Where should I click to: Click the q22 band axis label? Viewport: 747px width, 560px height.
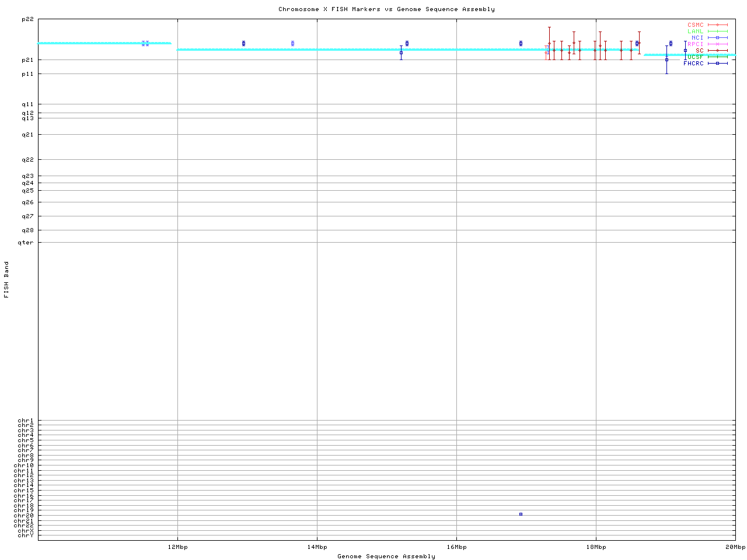[27, 160]
